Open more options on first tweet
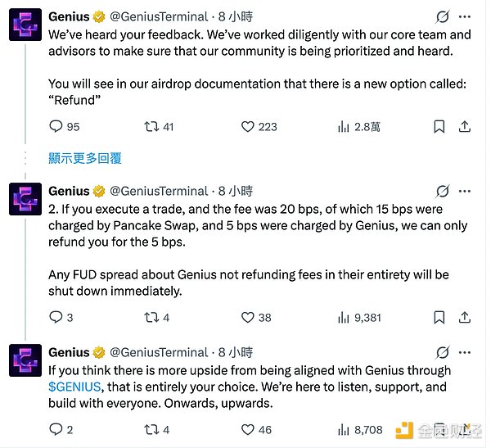 tap(466, 16)
